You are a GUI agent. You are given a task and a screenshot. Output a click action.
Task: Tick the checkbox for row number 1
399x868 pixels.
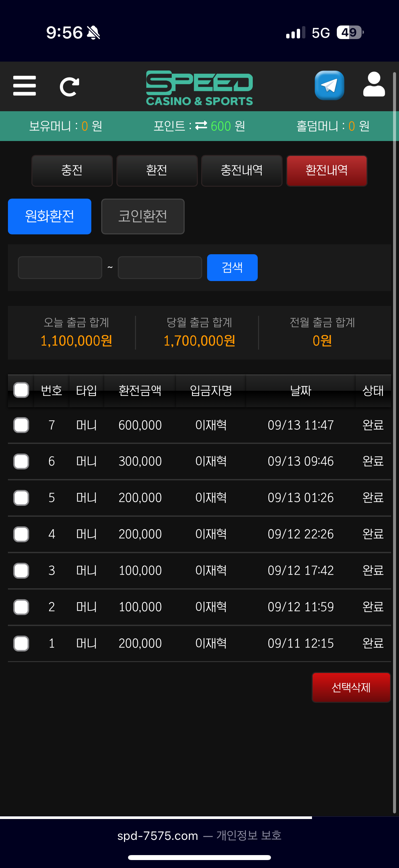[x=21, y=643]
